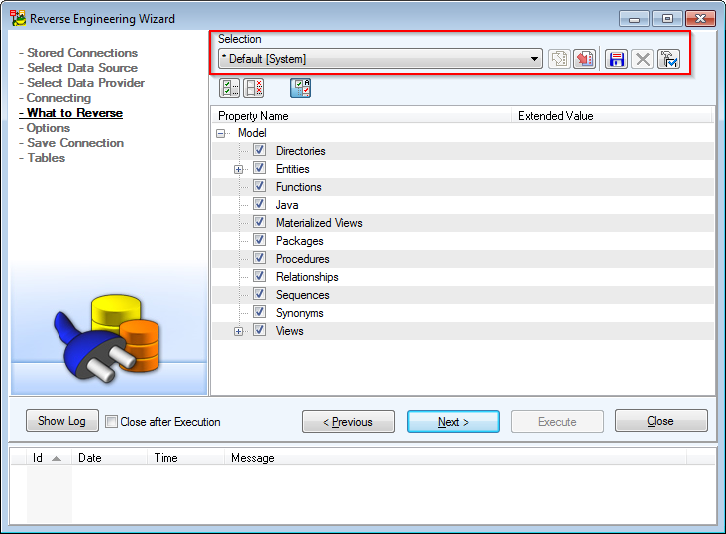Click the Next button

pos(453,422)
